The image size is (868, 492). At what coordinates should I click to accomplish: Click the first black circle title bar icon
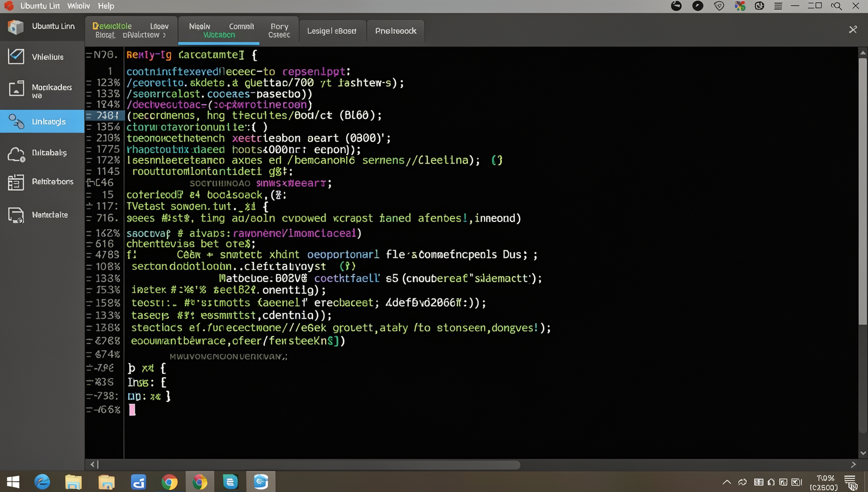[x=676, y=6]
